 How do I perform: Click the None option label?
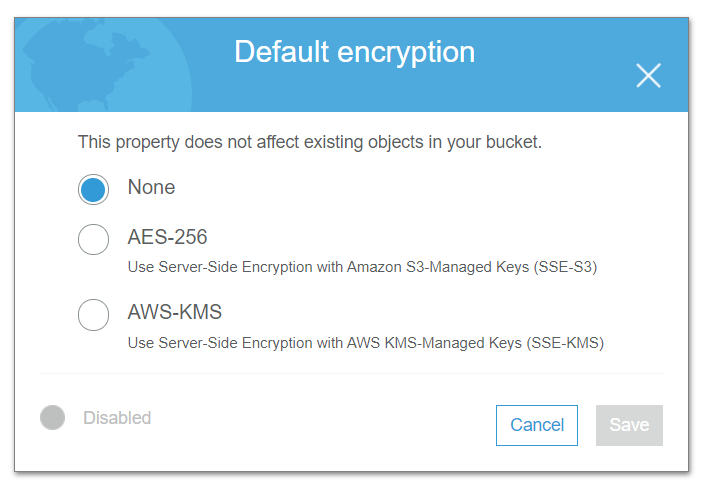[x=151, y=187]
